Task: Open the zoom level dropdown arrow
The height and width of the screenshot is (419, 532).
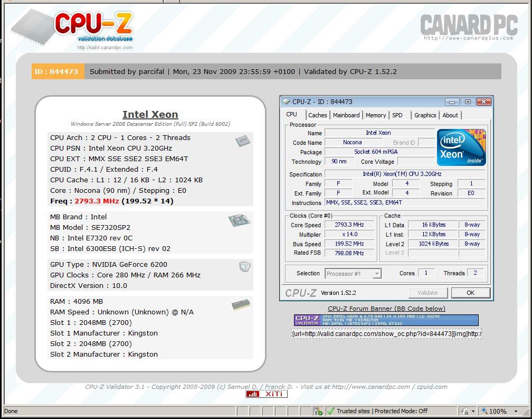Action: pos(516,411)
